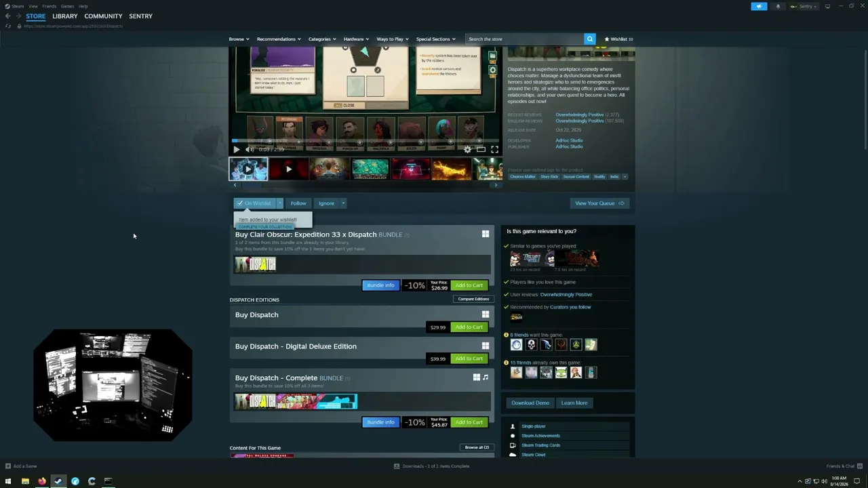Open AdHoc Studio developer link
868x488 pixels.
pyautogui.click(x=569, y=140)
